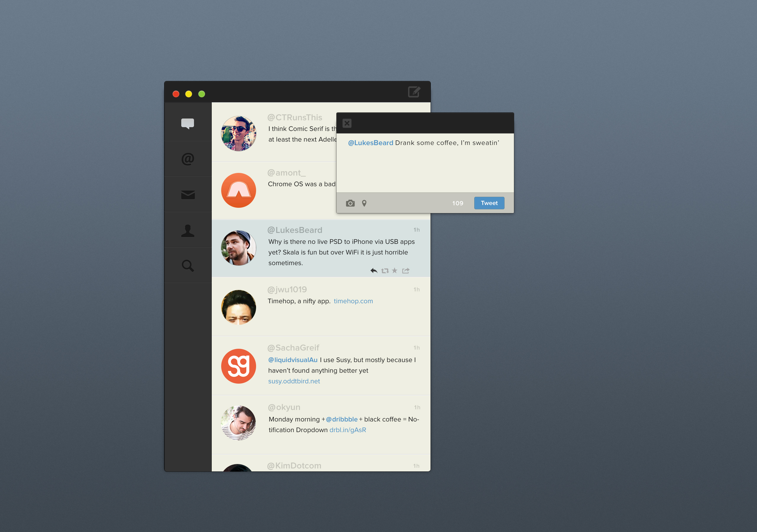Close the reply compose popup
757x532 pixels.
[x=347, y=123]
